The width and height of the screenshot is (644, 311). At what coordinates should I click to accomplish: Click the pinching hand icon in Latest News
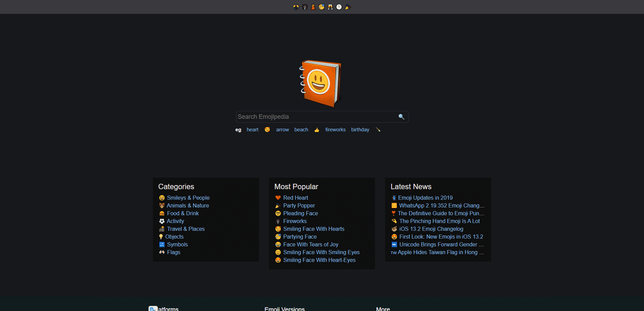pyautogui.click(x=394, y=221)
